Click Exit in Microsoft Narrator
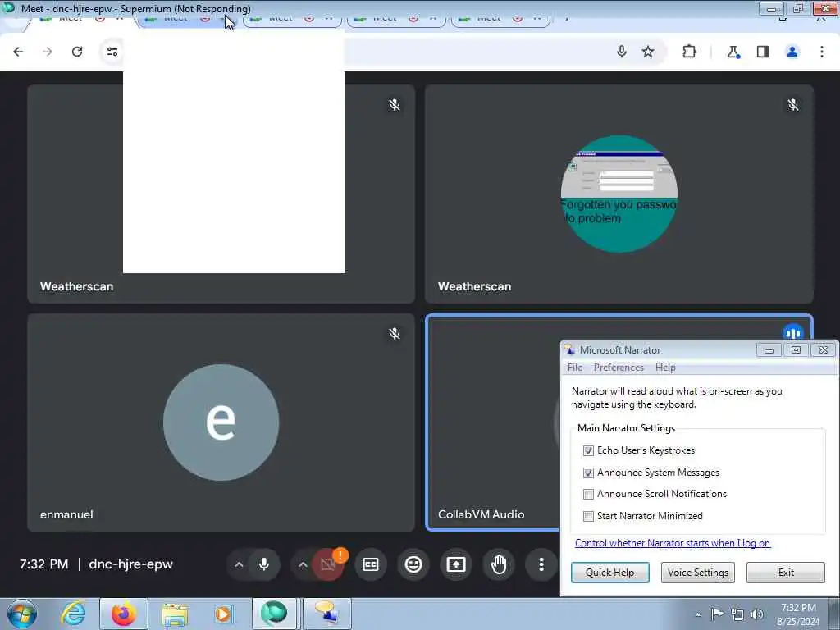The width and height of the screenshot is (840, 630). (x=786, y=572)
